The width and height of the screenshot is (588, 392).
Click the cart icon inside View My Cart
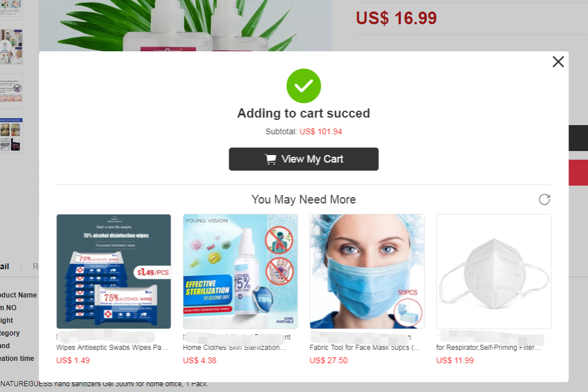tap(270, 159)
